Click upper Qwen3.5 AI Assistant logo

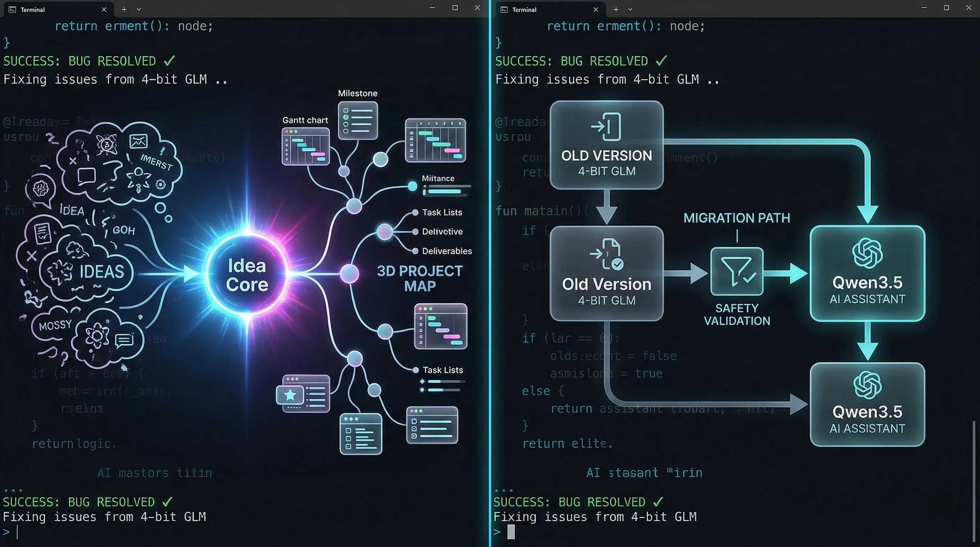pos(867,253)
